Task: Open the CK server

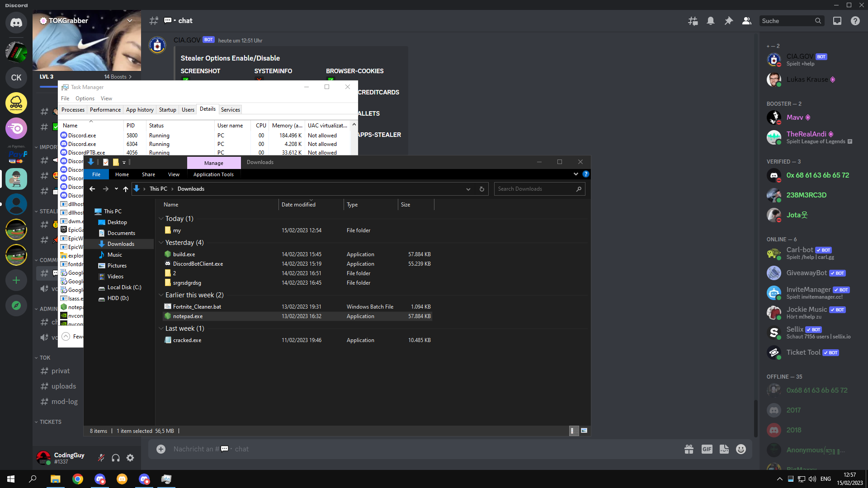Action: click(16, 78)
